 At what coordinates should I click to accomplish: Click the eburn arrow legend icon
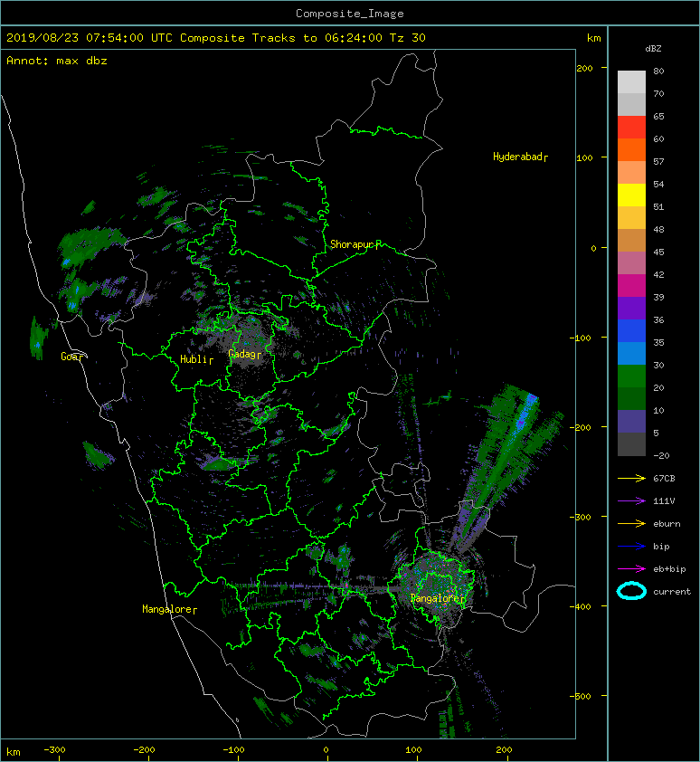click(631, 523)
